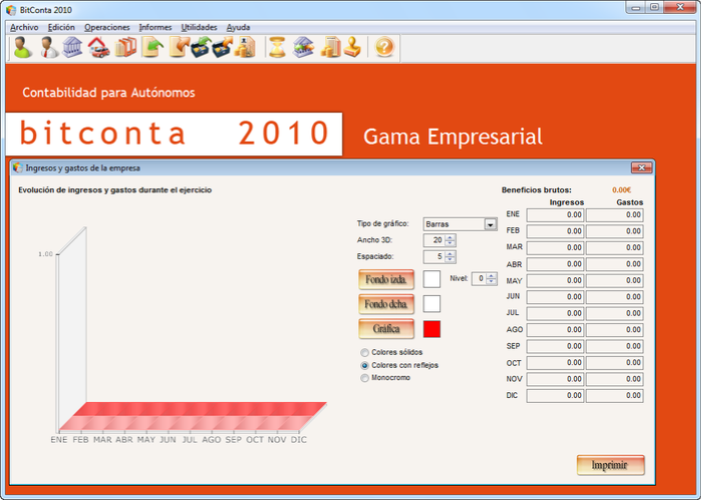Screen dimensions: 701x500
Task: Click the SEP Ingresos field
Action: pos(555,347)
